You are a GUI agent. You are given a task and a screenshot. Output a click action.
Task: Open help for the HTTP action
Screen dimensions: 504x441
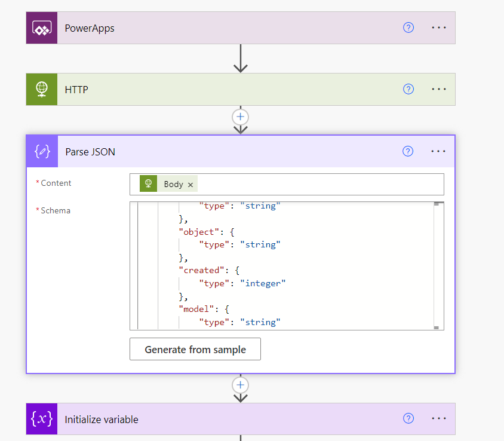[408, 89]
